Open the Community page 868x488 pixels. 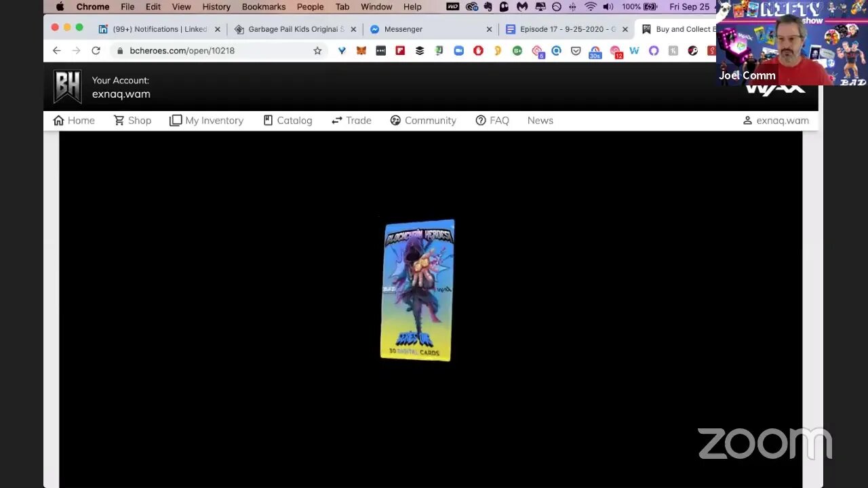click(423, 120)
